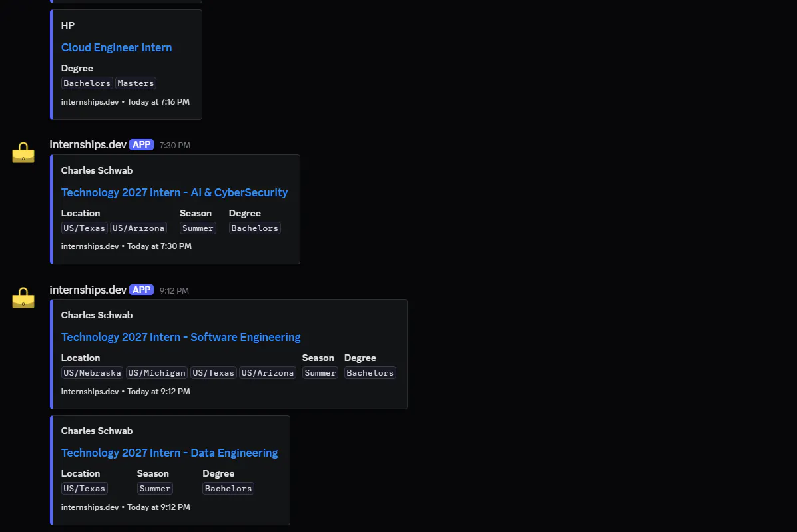The height and width of the screenshot is (532, 797).
Task: Select Charles Schwab name in Software Engineering card
Action: [x=97, y=315]
